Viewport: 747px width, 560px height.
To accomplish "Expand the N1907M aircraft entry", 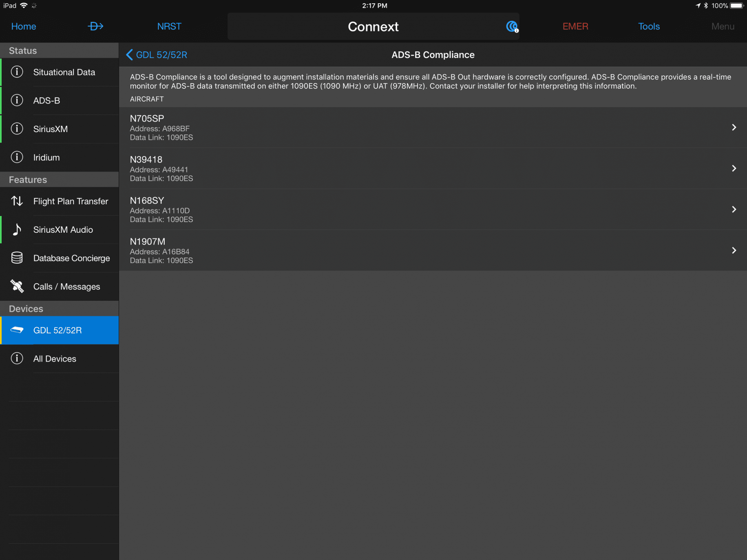I will pyautogui.click(x=734, y=251).
